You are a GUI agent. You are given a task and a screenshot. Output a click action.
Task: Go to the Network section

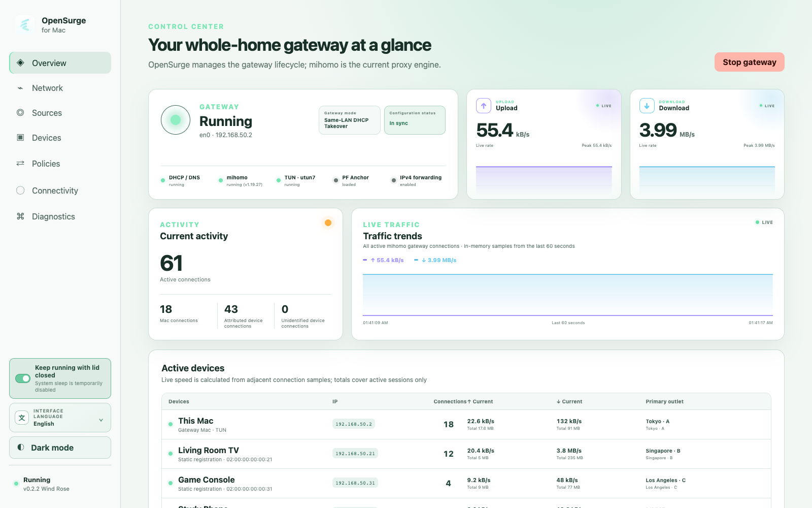click(60, 88)
